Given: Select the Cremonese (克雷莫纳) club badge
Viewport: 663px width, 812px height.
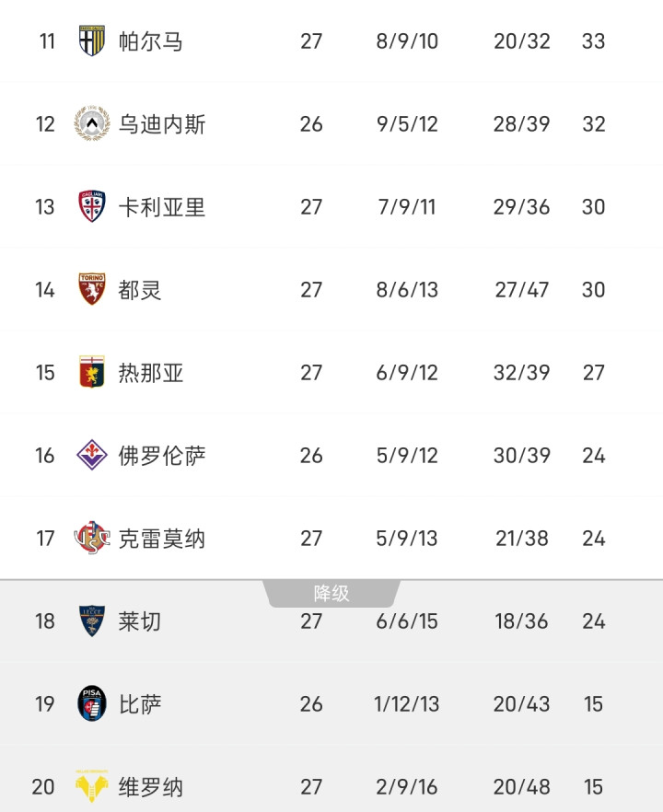Looking at the screenshot, I should pos(92,539).
